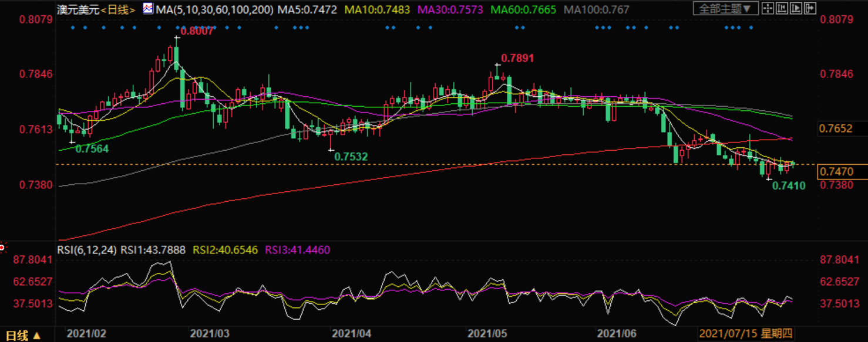Image resolution: width=868 pixels, height=342 pixels.
Task: Click the play-forward range icon
Action: click(795, 9)
